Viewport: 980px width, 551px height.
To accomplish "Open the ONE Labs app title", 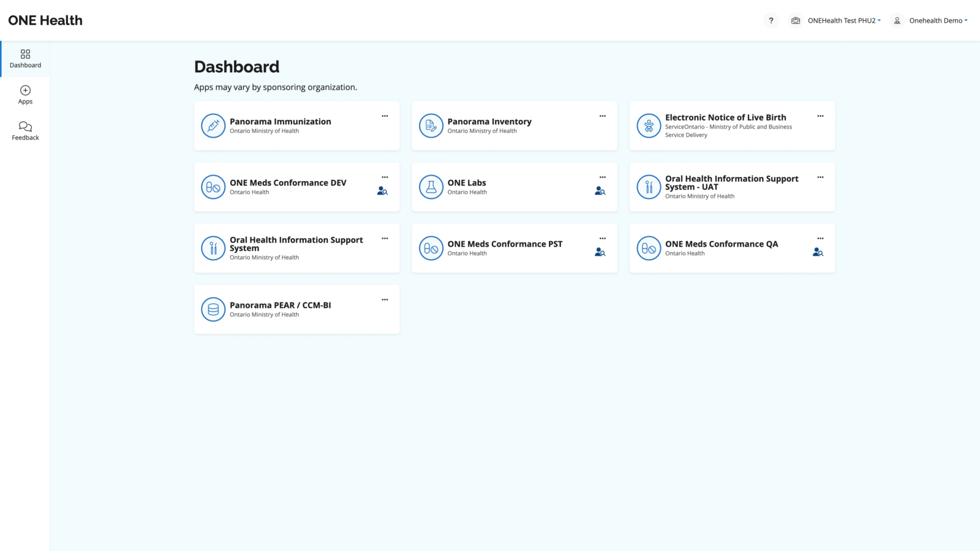I will pyautogui.click(x=467, y=182).
